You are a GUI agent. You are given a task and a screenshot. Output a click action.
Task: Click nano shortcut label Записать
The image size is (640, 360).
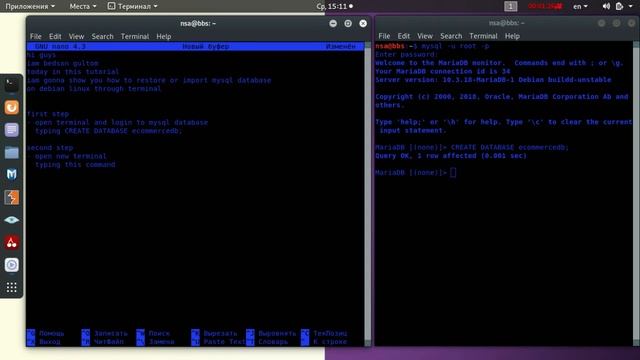click(x=111, y=333)
